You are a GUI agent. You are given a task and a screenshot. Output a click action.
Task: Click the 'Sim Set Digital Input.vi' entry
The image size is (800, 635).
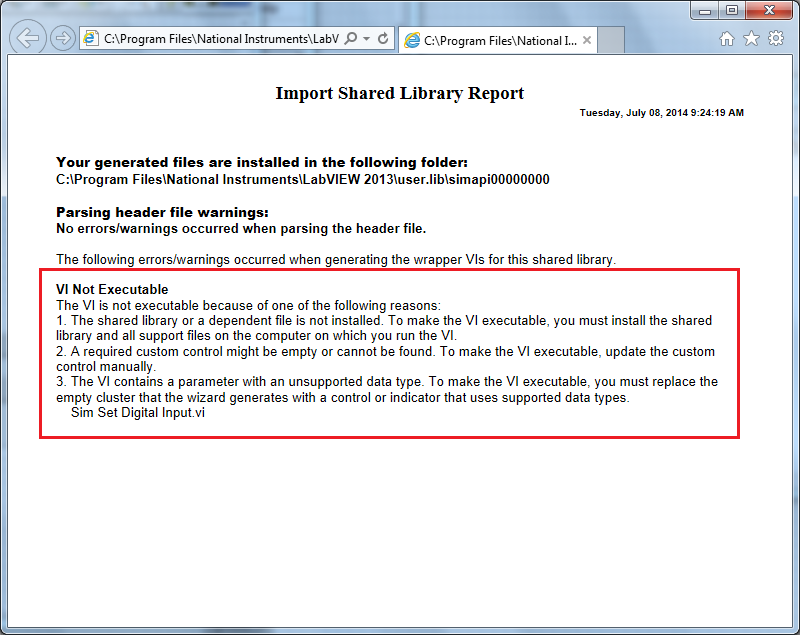(138, 413)
